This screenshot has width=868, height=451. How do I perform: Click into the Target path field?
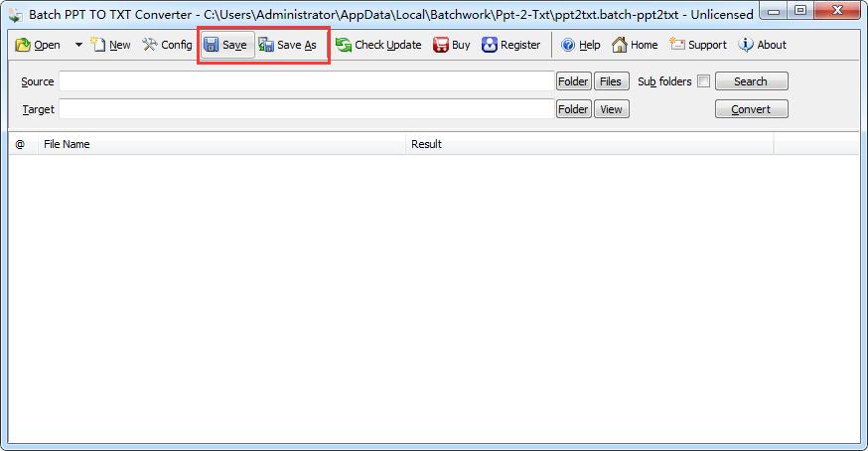click(306, 109)
